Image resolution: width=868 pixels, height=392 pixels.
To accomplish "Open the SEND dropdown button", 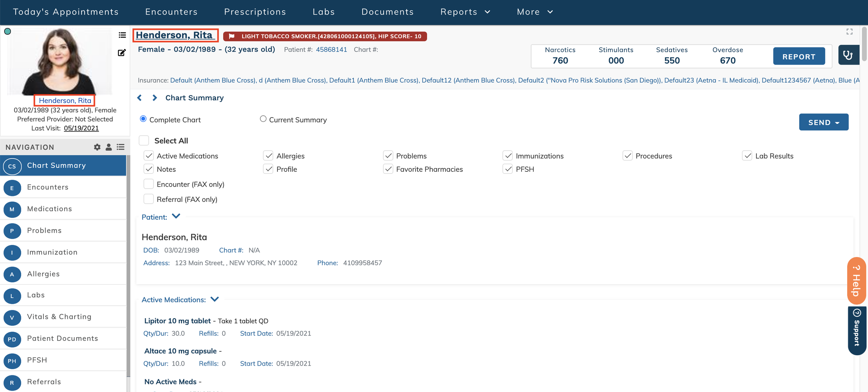I will pos(824,122).
